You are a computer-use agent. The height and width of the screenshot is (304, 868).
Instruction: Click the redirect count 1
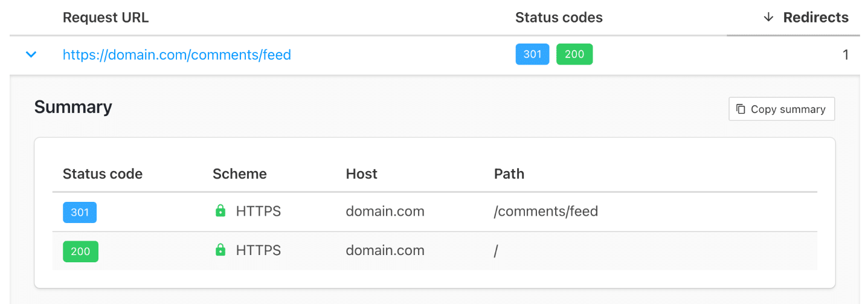click(846, 55)
